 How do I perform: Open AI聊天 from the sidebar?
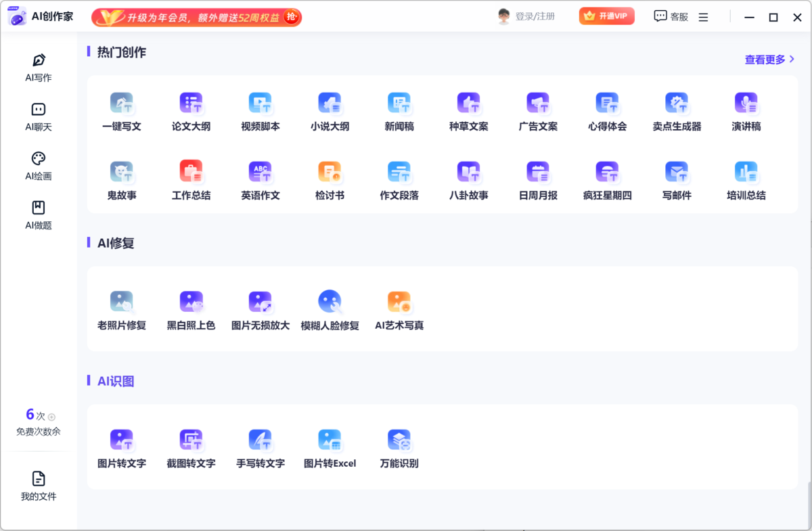[x=38, y=116]
